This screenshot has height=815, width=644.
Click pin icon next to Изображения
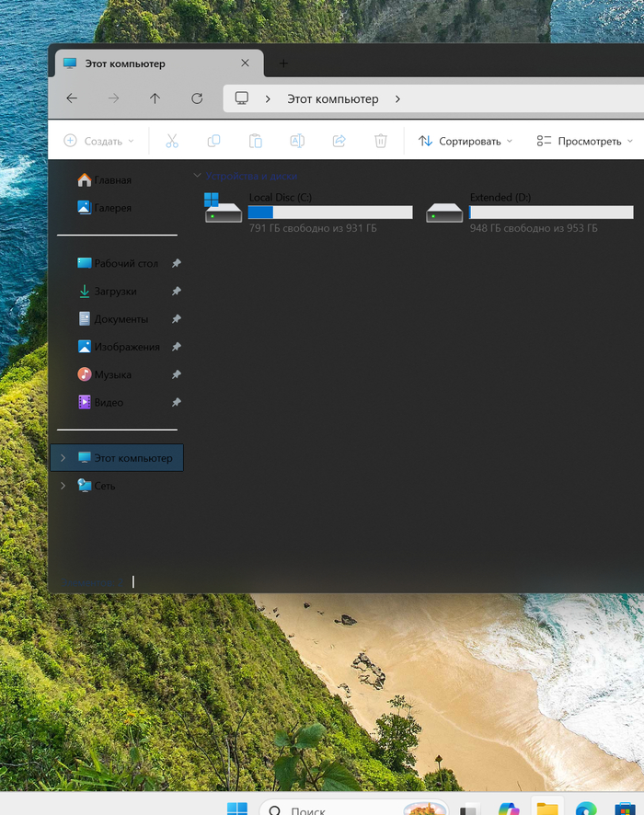click(x=177, y=347)
